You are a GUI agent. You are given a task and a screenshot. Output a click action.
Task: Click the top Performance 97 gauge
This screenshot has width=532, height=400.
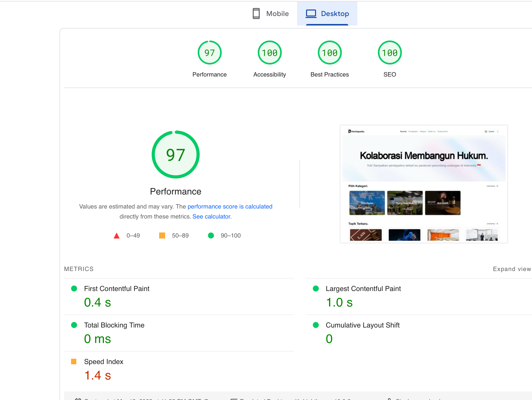(209, 53)
